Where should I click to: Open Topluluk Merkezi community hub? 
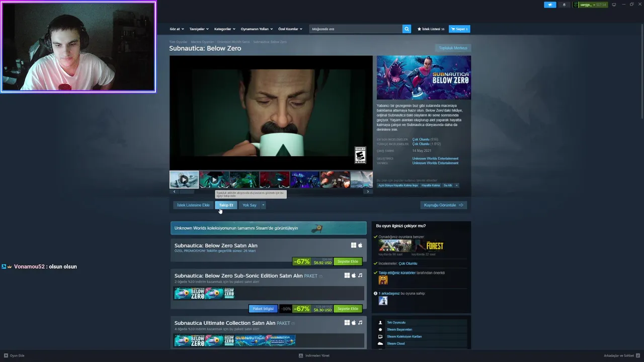click(453, 48)
